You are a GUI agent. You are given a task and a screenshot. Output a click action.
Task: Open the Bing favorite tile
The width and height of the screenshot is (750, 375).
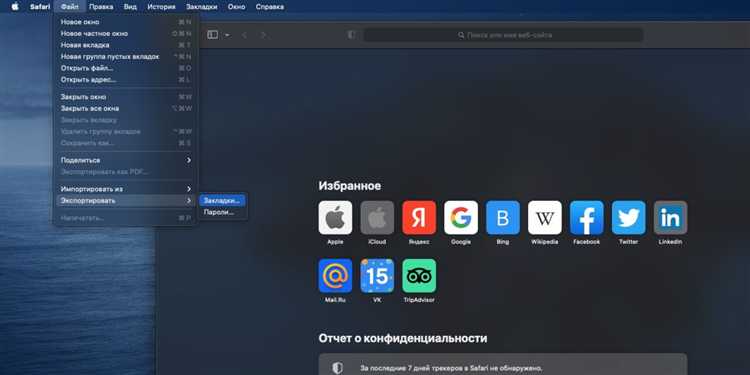[503, 218]
